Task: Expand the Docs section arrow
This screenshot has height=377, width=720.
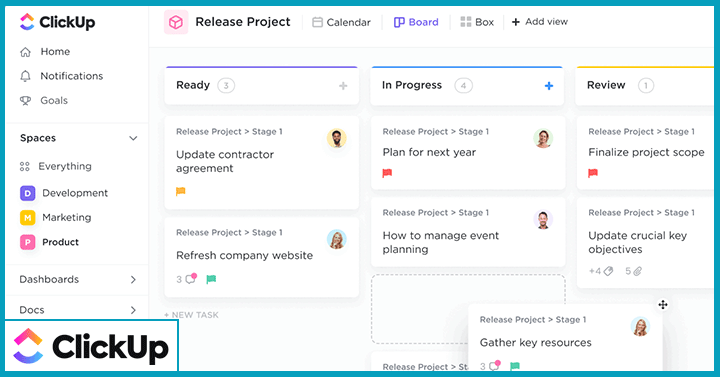Action: 133,310
